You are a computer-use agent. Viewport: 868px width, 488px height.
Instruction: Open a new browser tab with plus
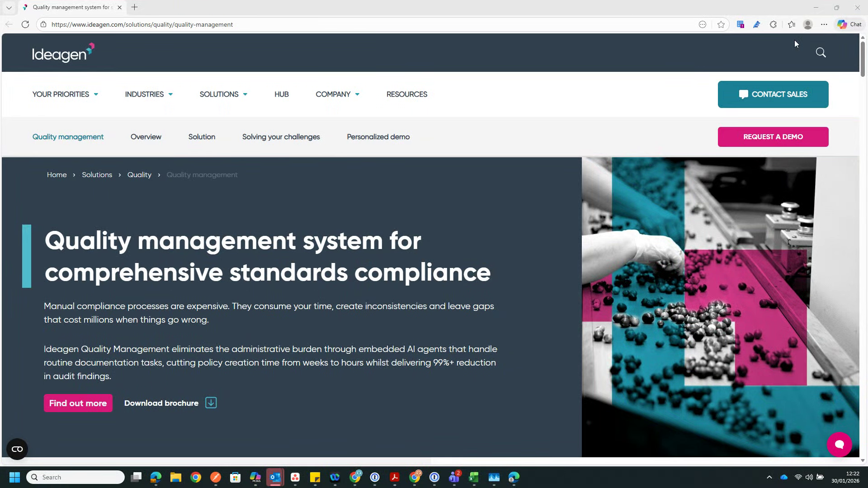pyautogui.click(x=134, y=7)
